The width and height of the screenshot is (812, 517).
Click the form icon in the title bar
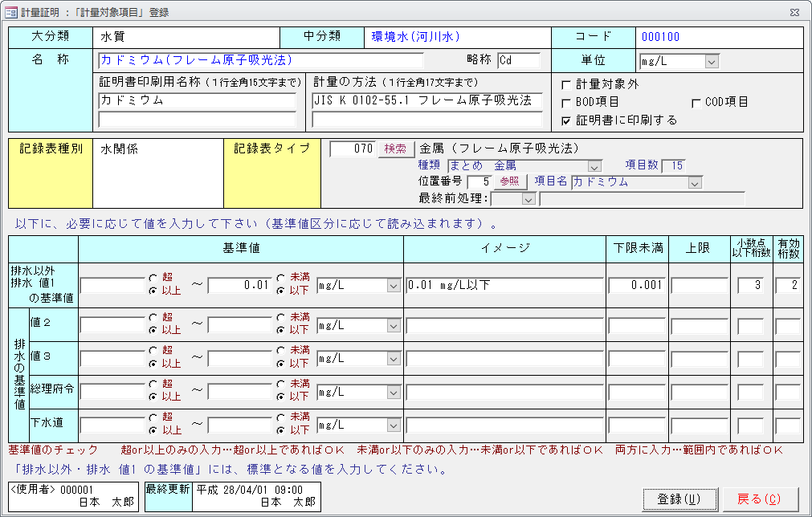tap(10, 12)
